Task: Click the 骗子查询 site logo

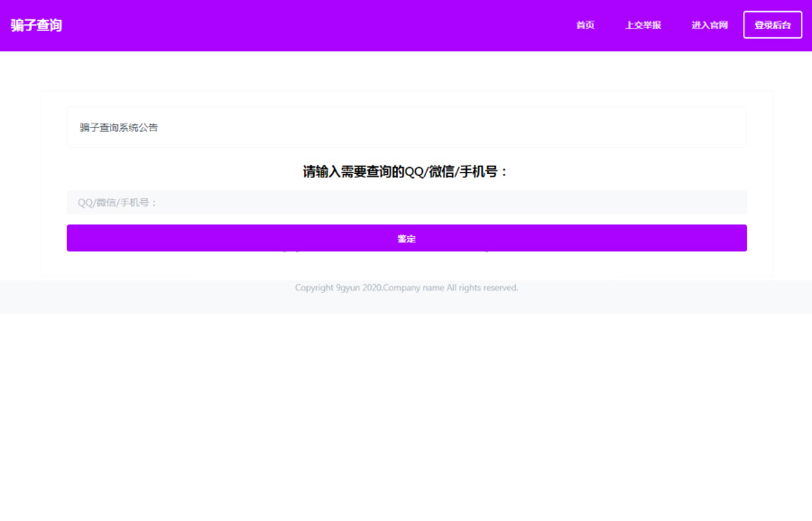Action: [x=37, y=25]
